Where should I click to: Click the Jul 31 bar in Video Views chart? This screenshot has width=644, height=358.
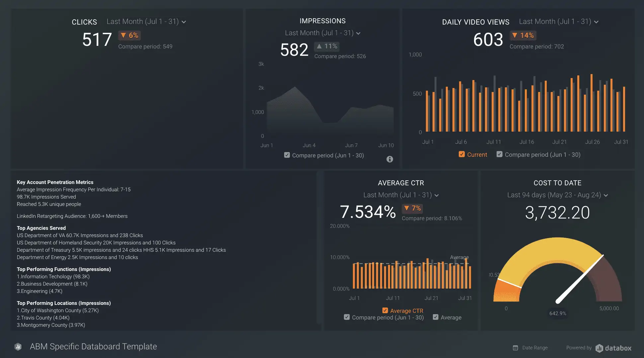[624, 109]
